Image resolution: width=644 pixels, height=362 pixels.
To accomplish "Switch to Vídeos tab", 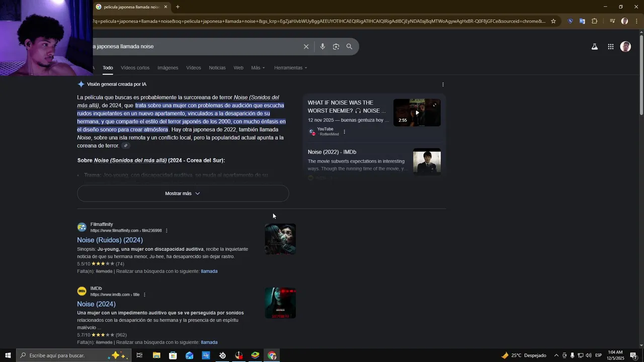I will [193, 68].
